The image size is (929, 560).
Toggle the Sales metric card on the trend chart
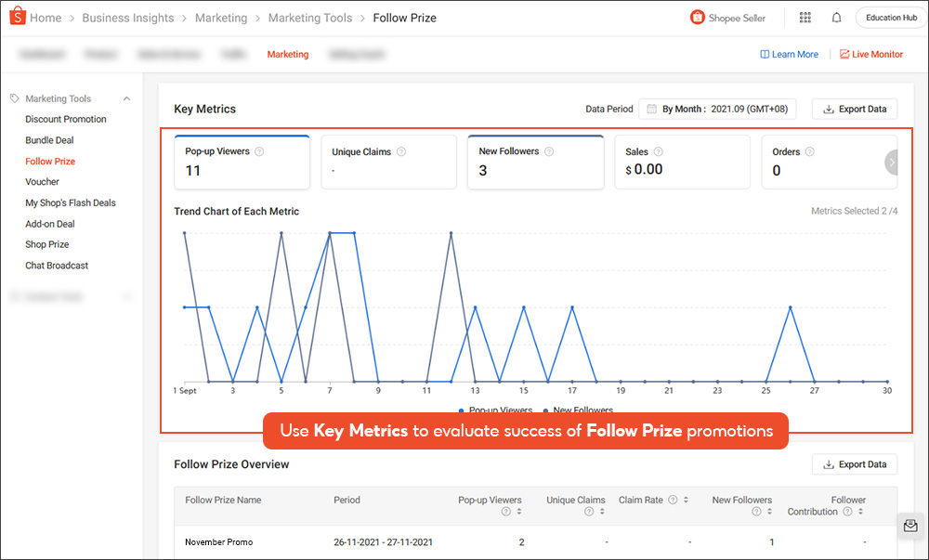tap(683, 162)
